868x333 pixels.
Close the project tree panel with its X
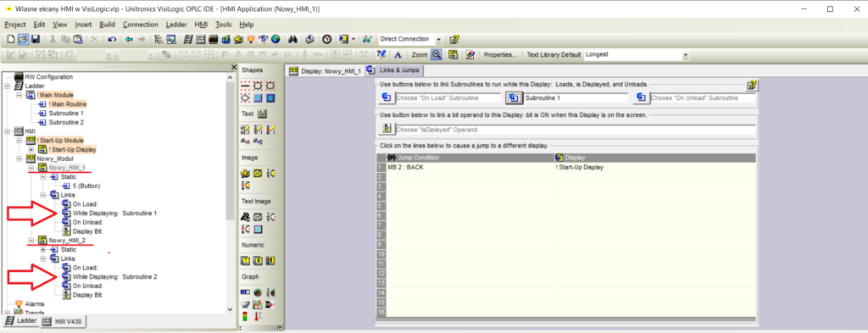[234, 67]
